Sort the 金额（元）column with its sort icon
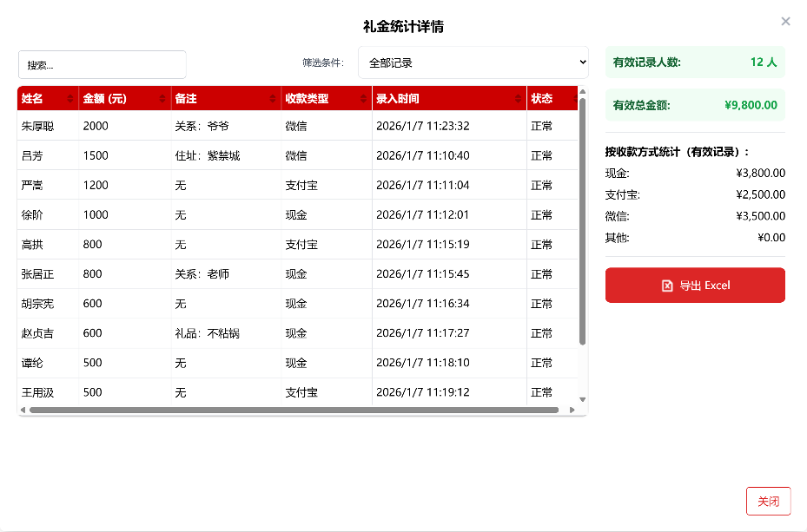 [162, 98]
